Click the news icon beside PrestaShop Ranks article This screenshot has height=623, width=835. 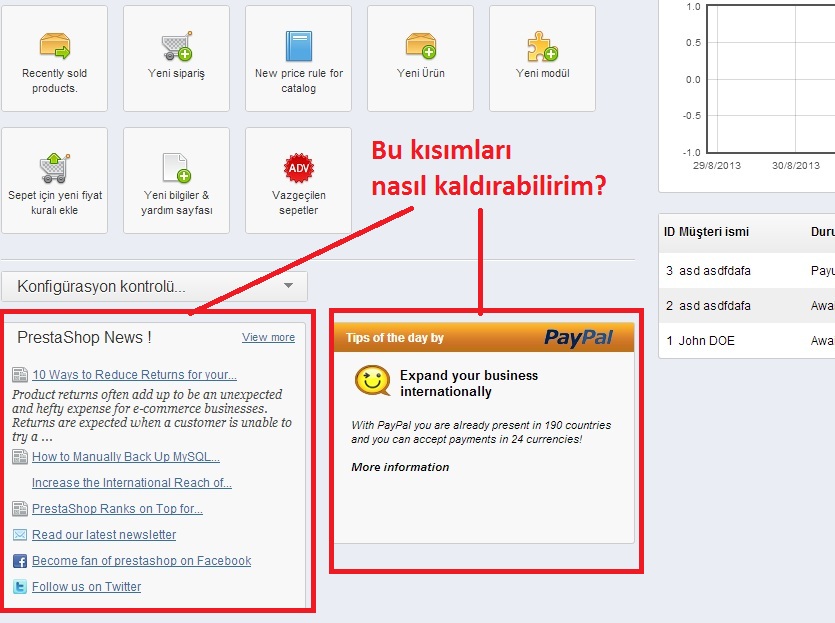point(20,509)
